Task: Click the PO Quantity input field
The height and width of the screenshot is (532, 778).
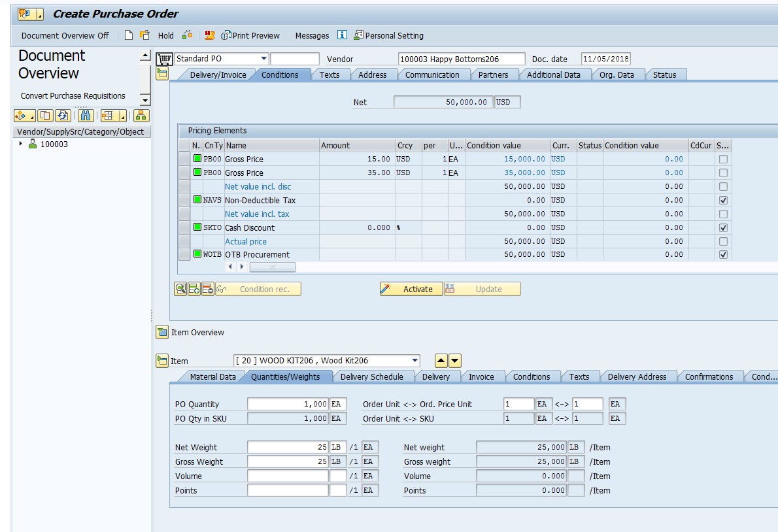Action: (288, 404)
